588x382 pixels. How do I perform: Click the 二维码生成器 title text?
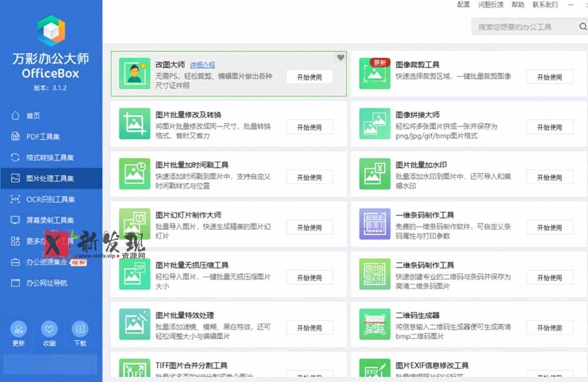pyautogui.click(x=417, y=315)
